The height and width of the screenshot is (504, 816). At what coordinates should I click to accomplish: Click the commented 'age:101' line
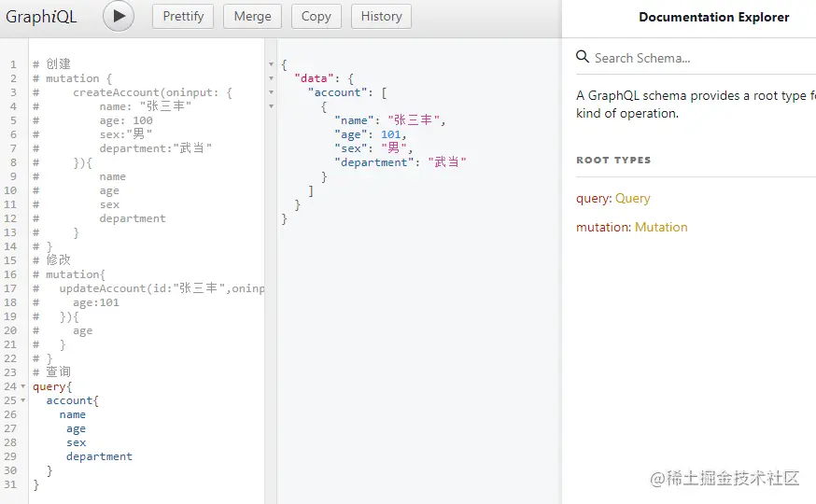point(76,302)
